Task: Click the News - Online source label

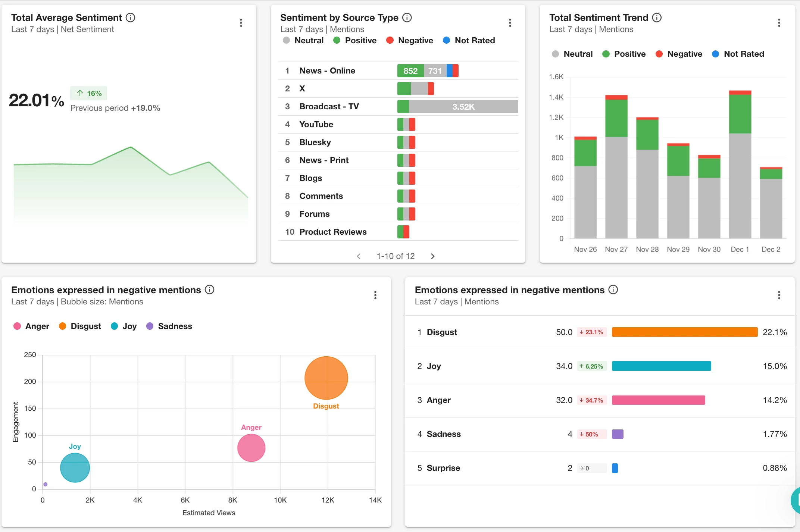Action: pos(327,71)
